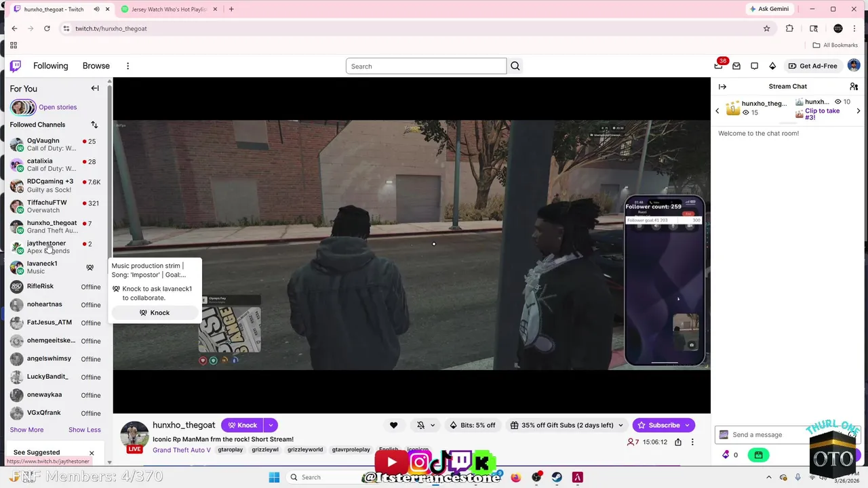Open the Chrome apps grid shortcut
This screenshot has height=488, width=868.
click(x=14, y=45)
